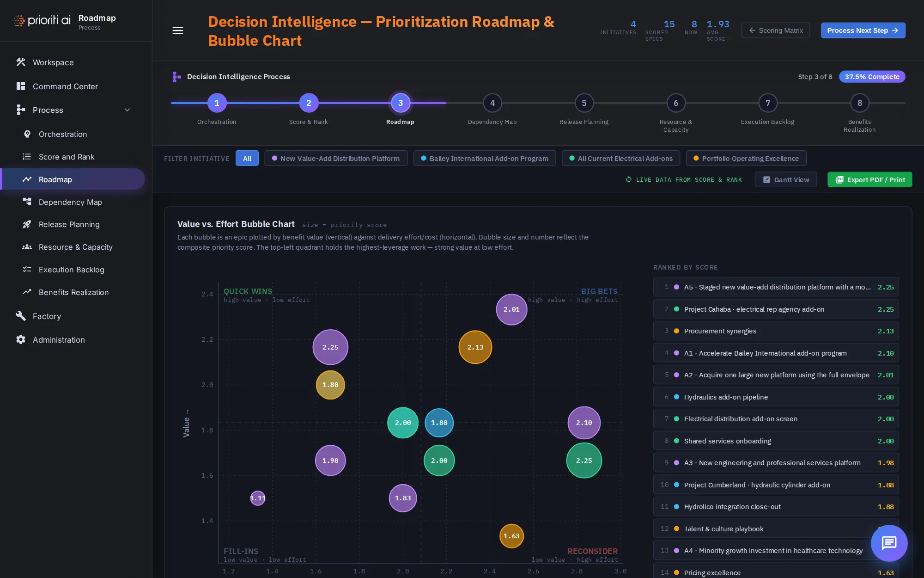Open the Roadmap sidebar item

(x=73, y=179)
